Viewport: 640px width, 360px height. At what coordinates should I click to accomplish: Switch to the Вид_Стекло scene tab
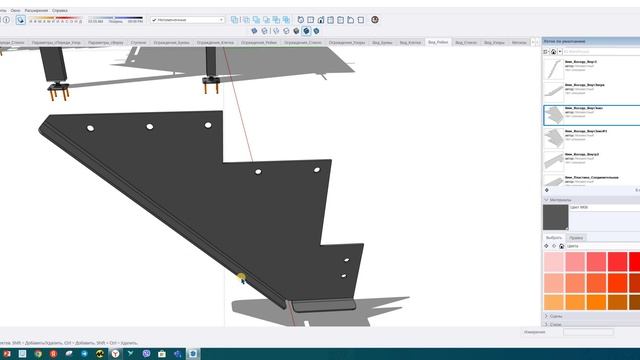tap(466, 42)
